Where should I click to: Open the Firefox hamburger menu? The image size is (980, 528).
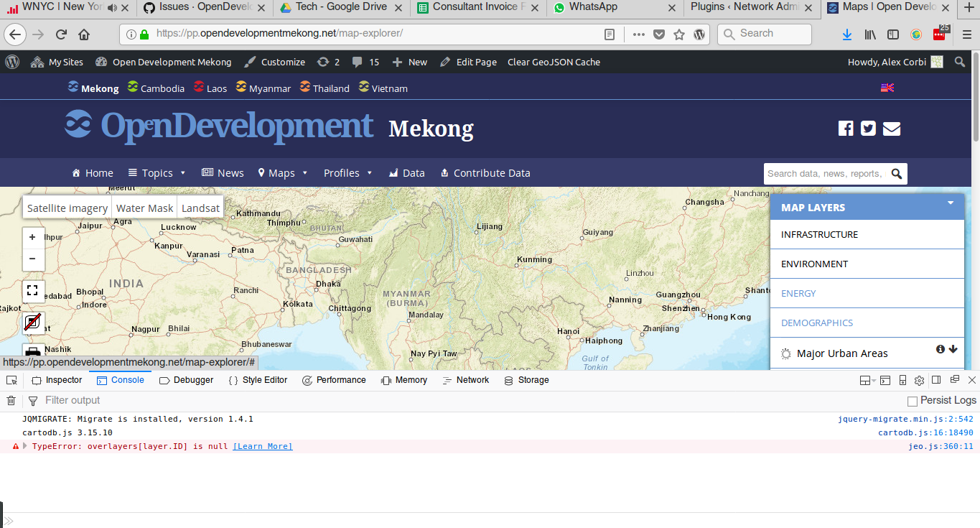pos(966,34)
